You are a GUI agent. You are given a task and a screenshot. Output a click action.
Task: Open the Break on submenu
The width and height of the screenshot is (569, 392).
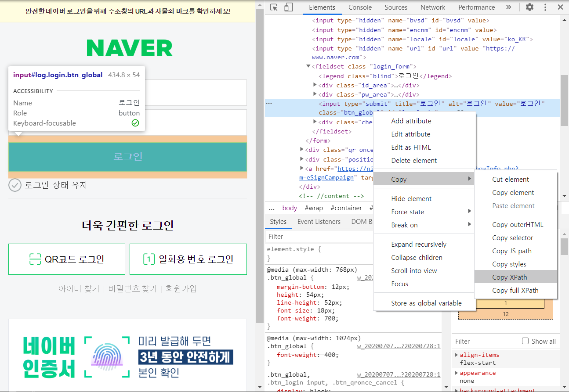click(x=424, y=225)
